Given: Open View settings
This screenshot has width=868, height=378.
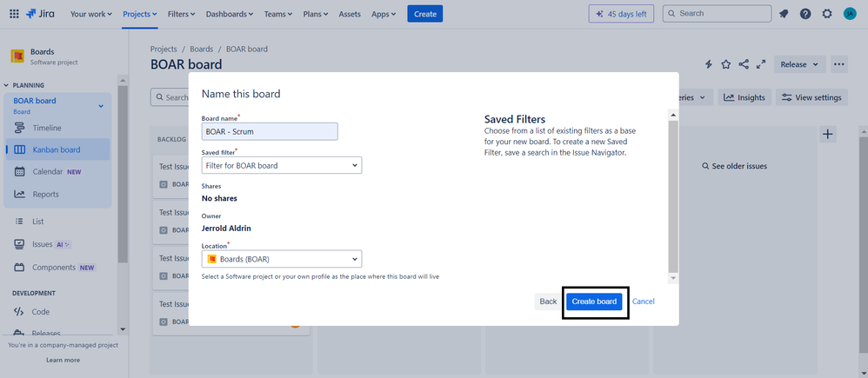Looking at the screenshot, I should tap(811, 97).
